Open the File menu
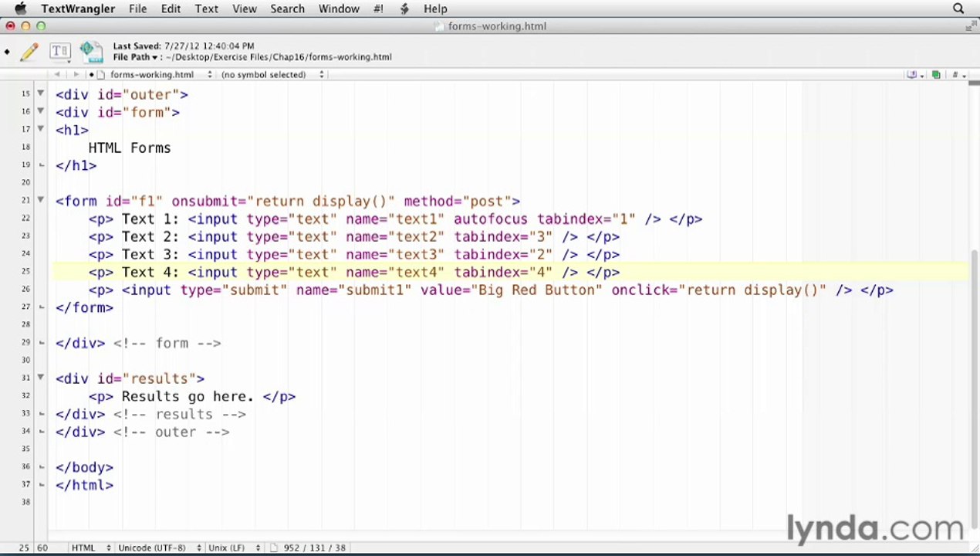Image resolution: width=980 pixels, height=556 pixels. coord(137,8)
